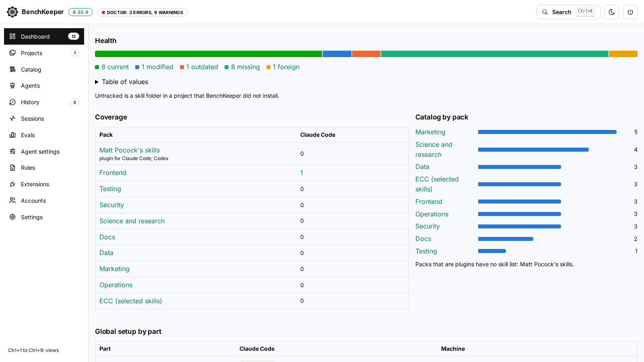Click the '1 foreign' health legend entry
Image resolution: width=644 pixels, height=362 pixels.
(x=283, y=67)
